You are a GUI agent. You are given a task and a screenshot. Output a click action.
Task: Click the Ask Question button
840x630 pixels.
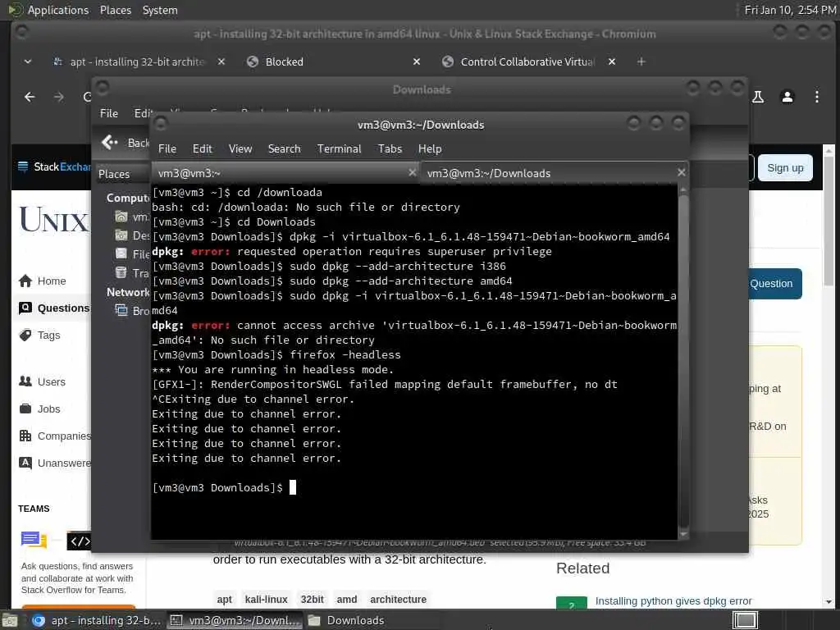pos(775,283)
